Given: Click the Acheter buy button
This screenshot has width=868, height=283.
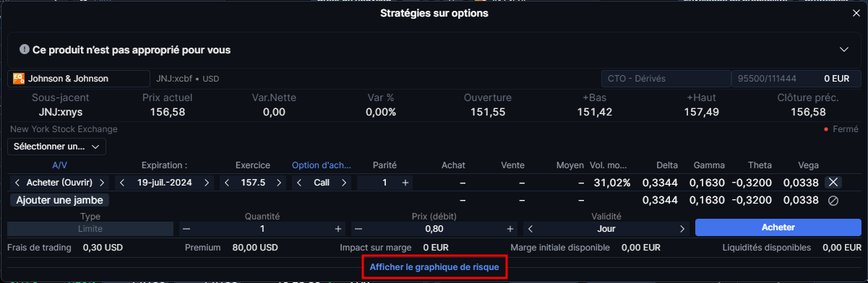Looking at the screenshot, I should [x=778, y=227].
